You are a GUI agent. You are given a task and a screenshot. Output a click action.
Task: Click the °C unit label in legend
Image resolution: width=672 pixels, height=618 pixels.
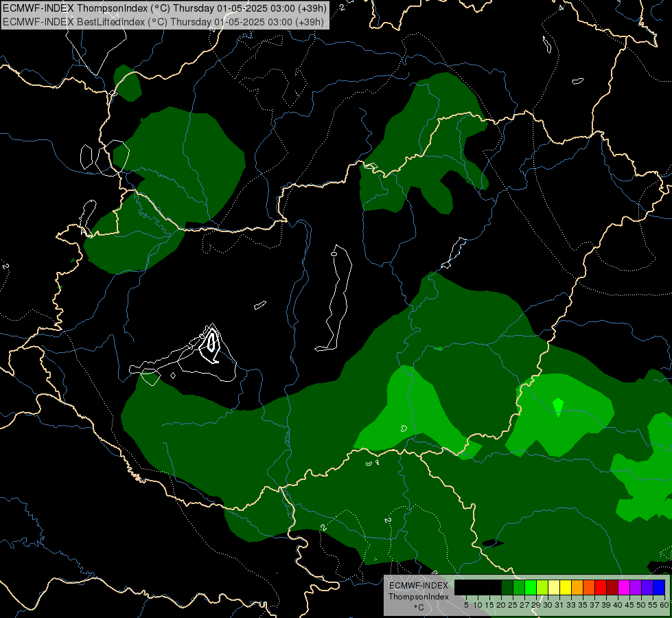(x=419, y=607)
